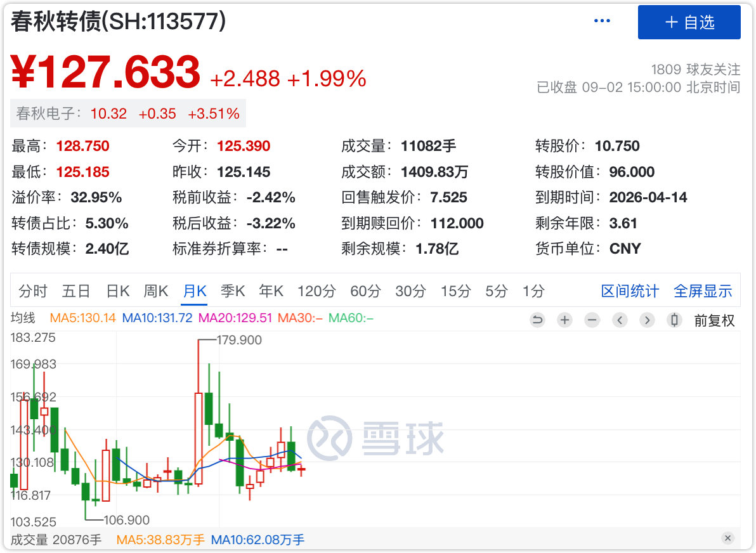Click the 到期时间 value 2026-04-14
The width and height of the screenshot is (756, 553).
click(x=648, y=197)
